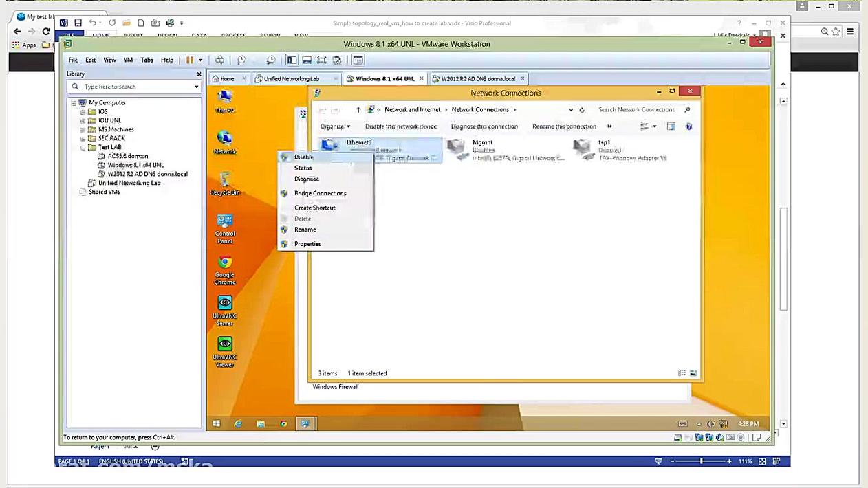Select the Mgmnt network adapter
Viewport: 868px width, 488px height.
click(x=506, y=150)
